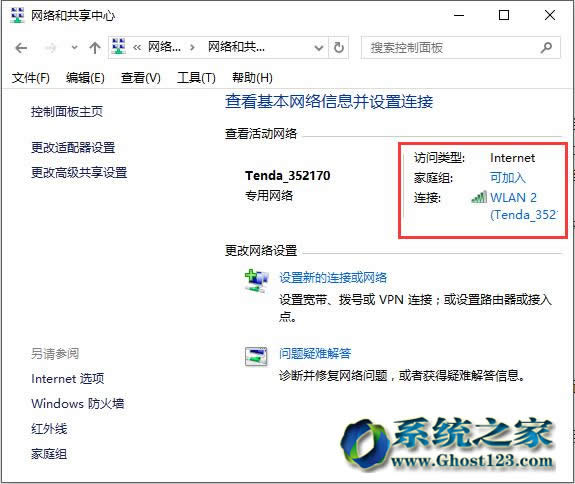Expand the address bar history dropdown
Viewport: 575px width, 484px height.
pyautogui.click(x=319, y=48)
